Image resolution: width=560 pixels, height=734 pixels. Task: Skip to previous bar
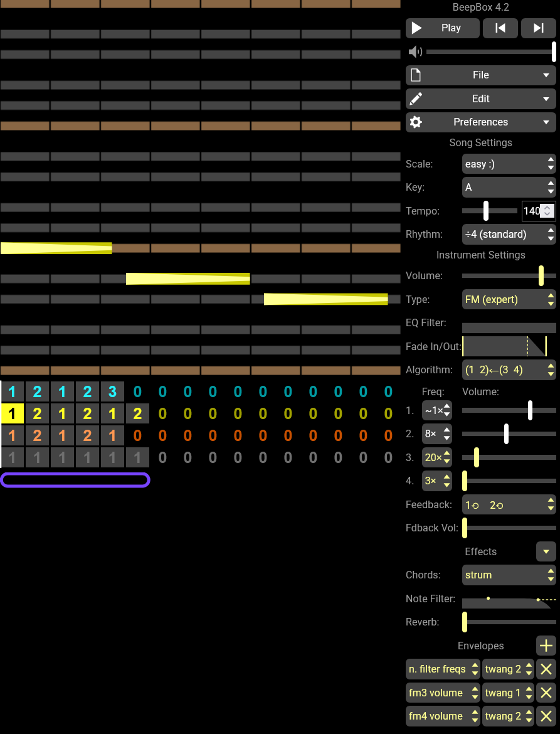(x=500, y=28)
